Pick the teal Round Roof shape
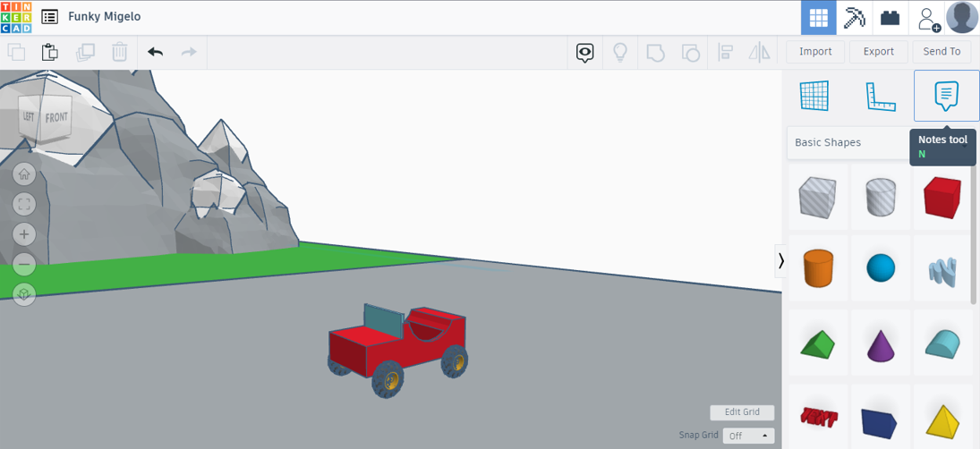The image size is (980, 449). (942, 344)
